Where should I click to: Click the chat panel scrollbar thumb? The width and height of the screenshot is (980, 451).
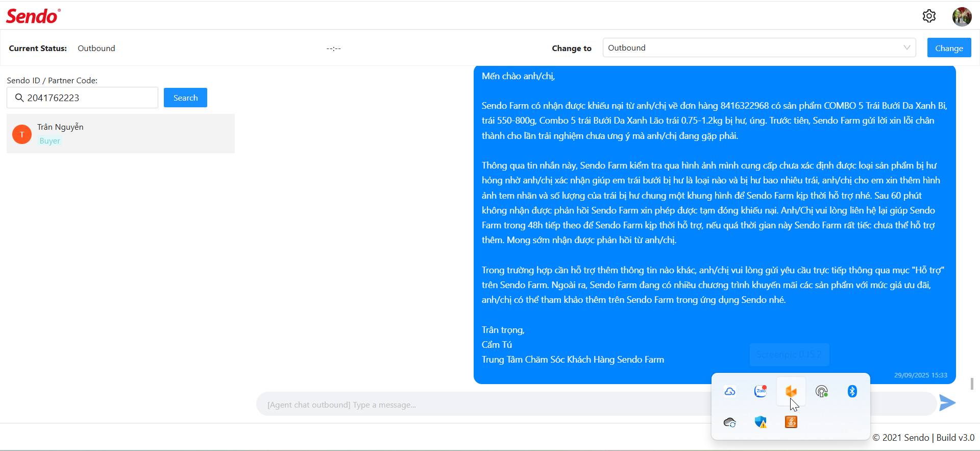pyautogui.click(x=972, y=384)
